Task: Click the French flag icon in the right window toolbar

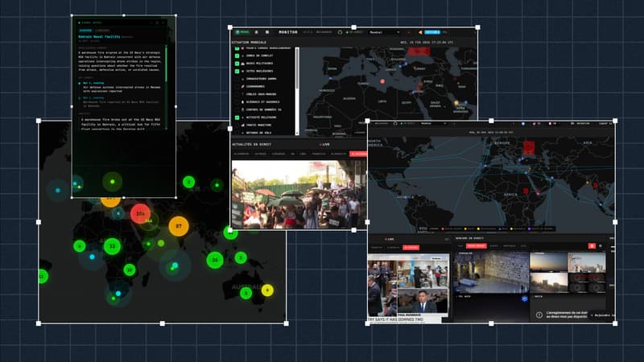Action: (x=551, y=124)
